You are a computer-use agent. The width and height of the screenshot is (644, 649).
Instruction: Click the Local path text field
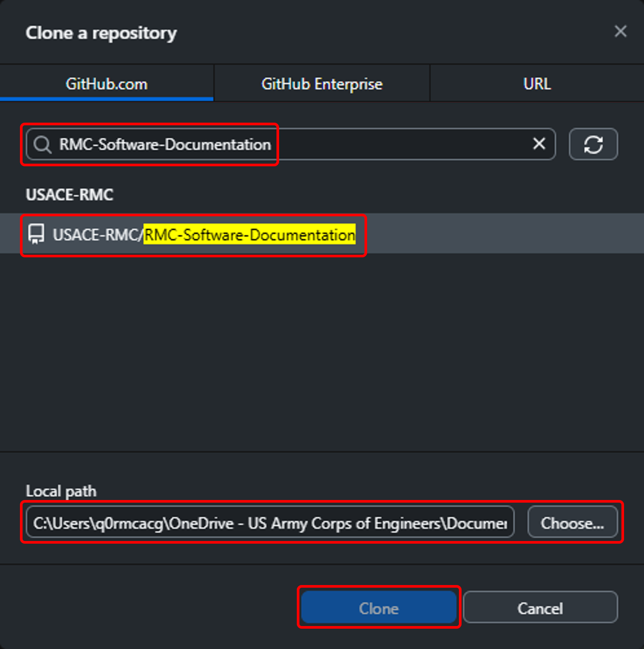coord(270,523)
